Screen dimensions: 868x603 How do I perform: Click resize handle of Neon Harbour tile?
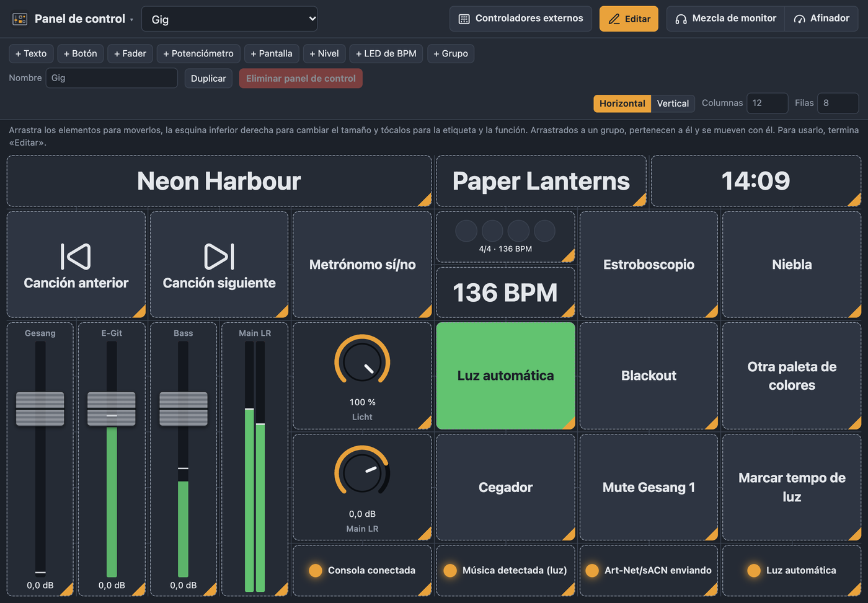click(x=425, y=200)
